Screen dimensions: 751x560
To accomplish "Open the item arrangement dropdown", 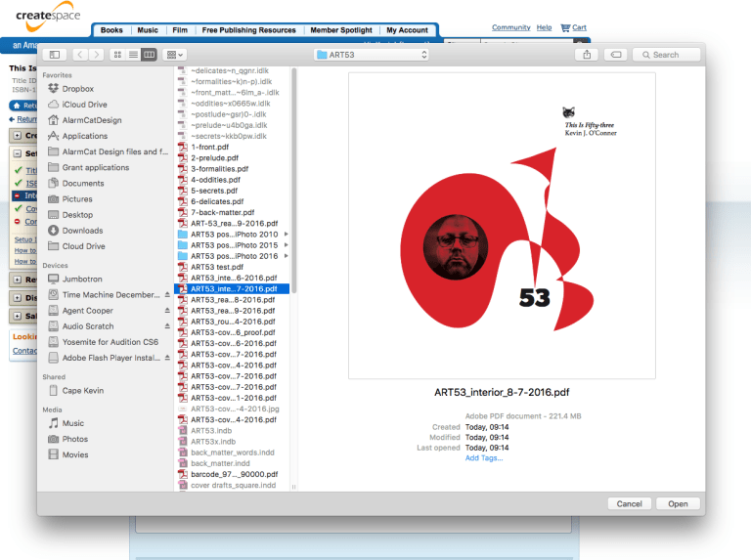I will click(x=175, y=55).
